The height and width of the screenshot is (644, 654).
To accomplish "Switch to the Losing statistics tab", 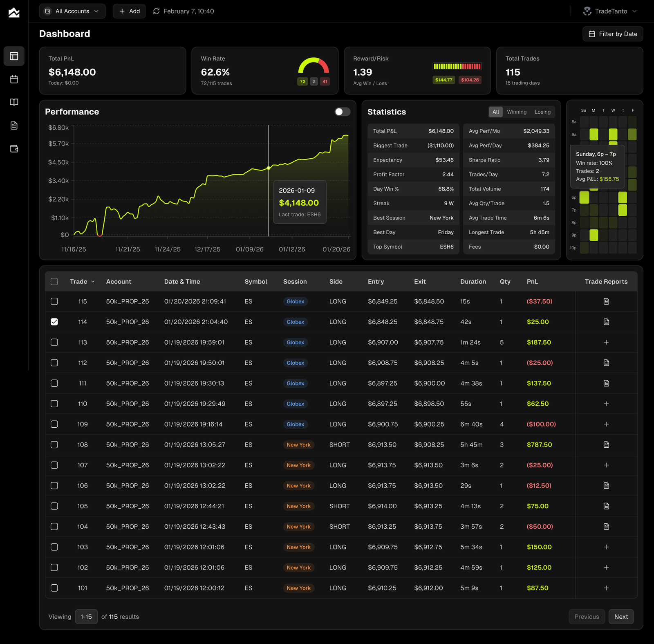I will (542, 112).
